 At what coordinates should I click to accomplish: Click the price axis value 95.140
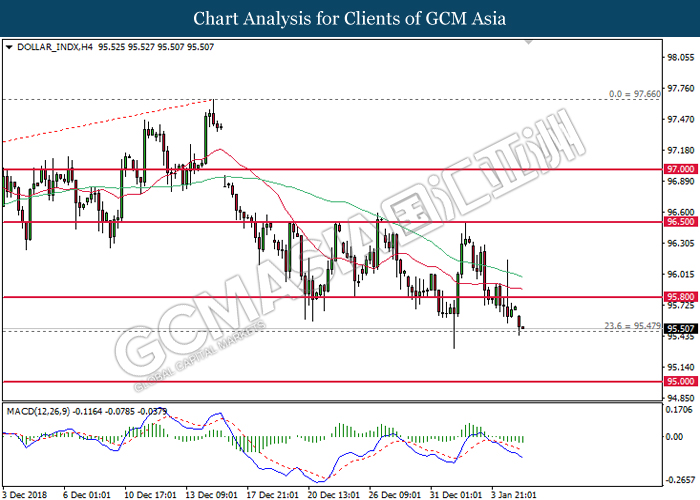681,367
